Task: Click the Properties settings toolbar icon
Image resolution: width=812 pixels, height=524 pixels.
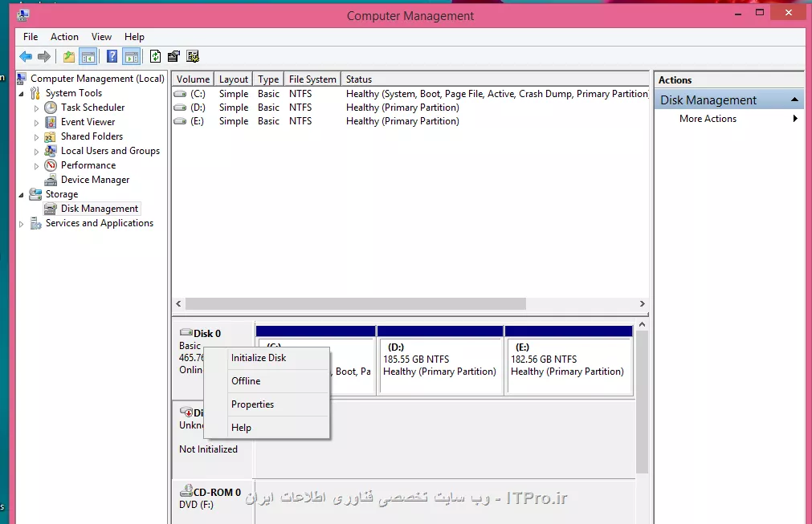Action: 174,56
